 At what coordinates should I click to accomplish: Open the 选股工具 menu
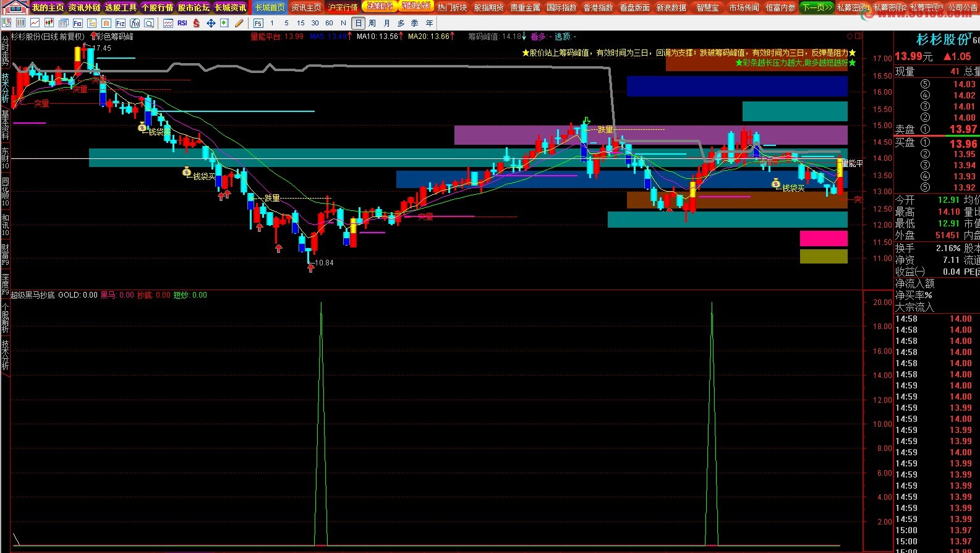(x=121, y=7)
